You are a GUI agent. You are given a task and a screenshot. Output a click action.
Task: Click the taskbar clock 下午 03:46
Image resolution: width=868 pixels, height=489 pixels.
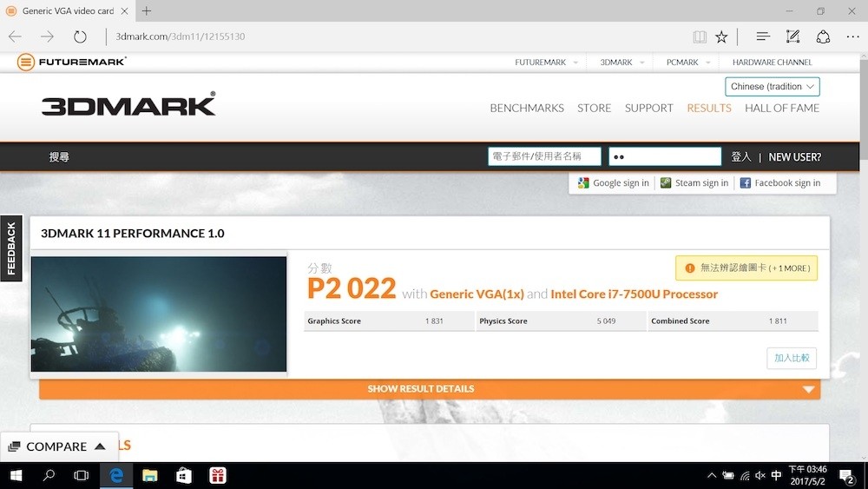tap(807, 476)
